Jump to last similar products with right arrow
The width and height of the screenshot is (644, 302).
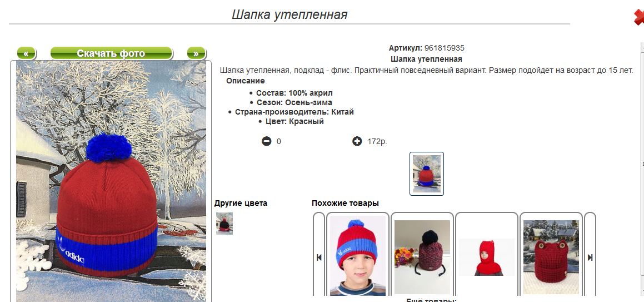[590, 258]
